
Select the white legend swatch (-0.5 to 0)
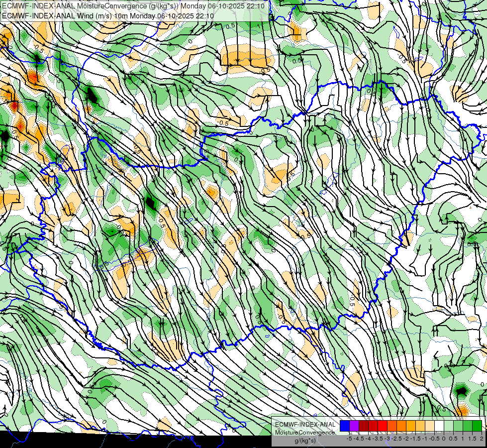tap(439, 426)
